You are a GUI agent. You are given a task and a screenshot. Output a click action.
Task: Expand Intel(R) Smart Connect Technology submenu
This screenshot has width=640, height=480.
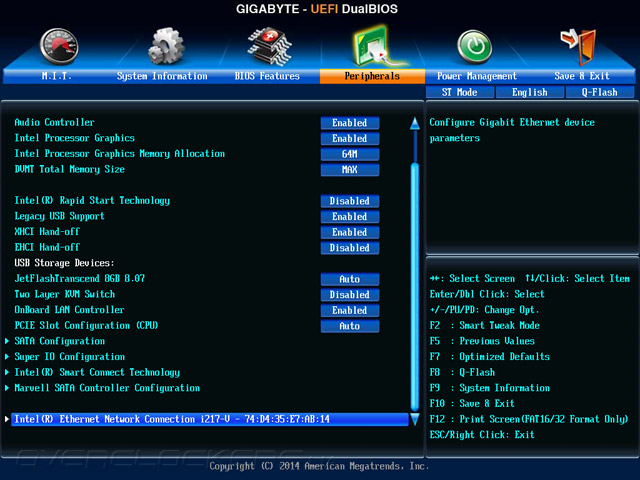pos(97,372)
